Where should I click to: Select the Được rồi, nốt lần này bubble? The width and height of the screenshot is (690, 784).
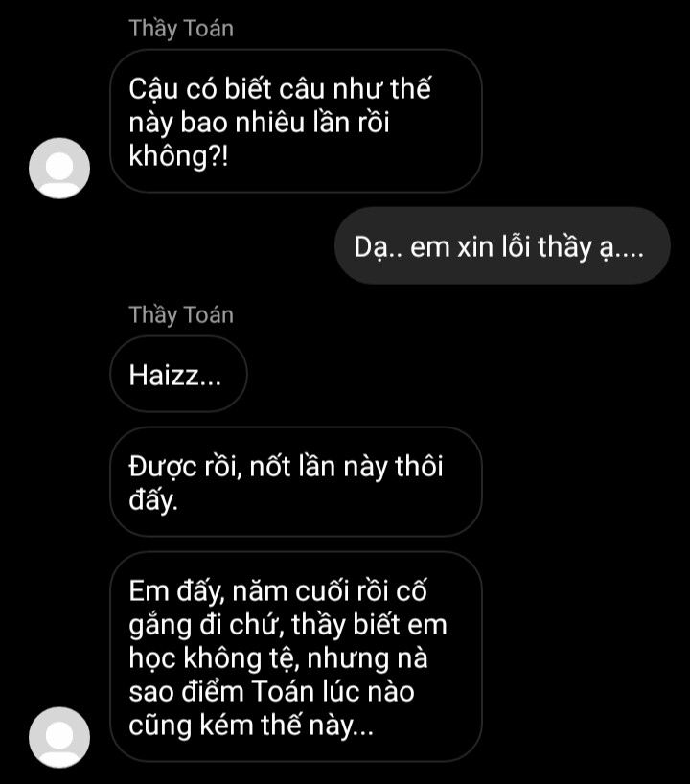(296, 481)
